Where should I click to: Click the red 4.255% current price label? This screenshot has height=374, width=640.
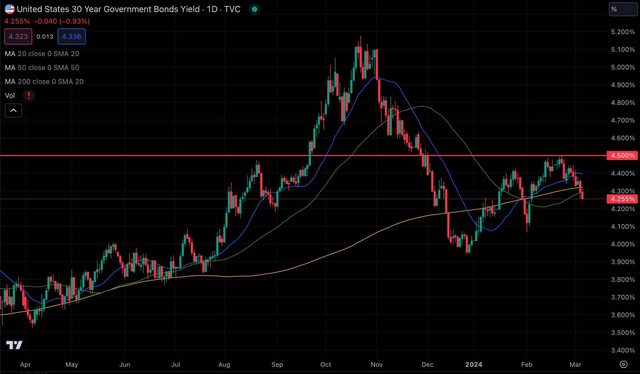click(x=622, y=199)
